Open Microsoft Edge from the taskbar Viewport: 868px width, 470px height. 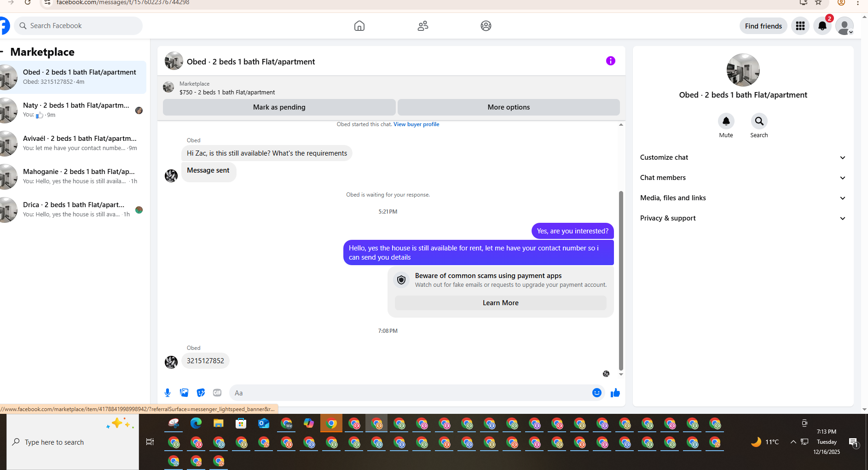(196, 423)
